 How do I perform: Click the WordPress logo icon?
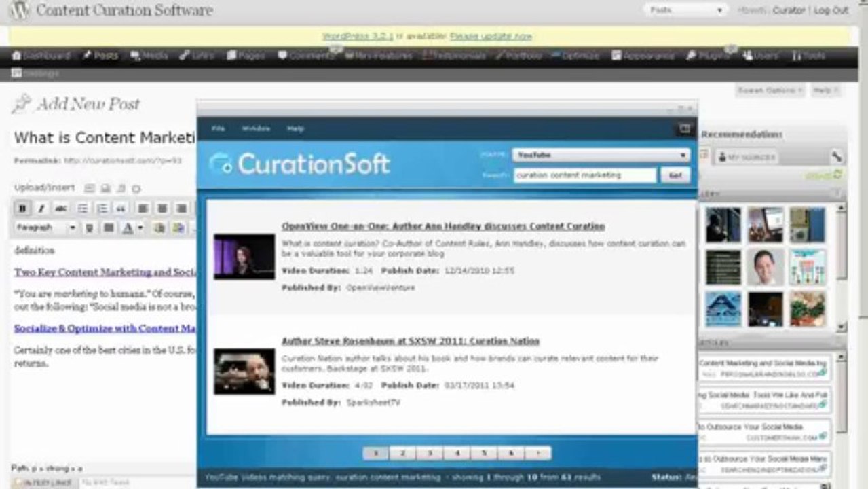(x=19, y=11)
